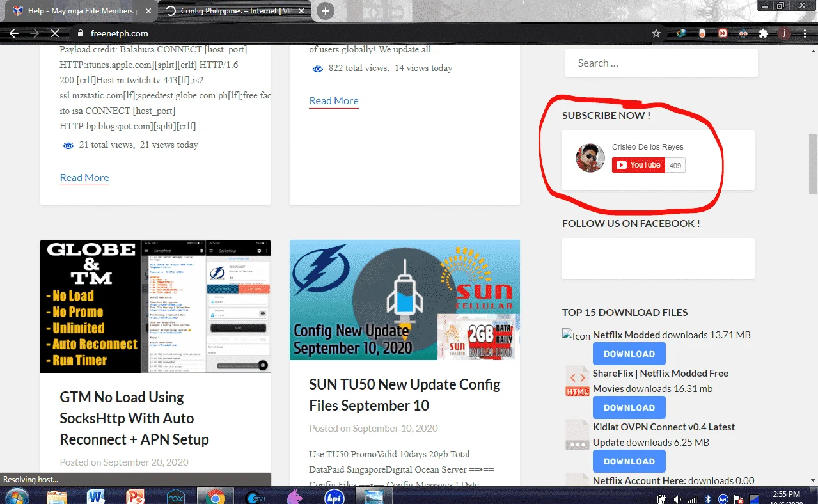Go back to the previous page

[x=14, y=33]
